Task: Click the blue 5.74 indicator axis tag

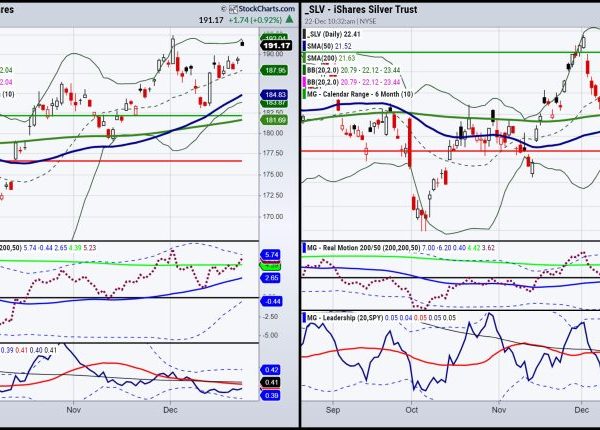Action: (271, 255)
